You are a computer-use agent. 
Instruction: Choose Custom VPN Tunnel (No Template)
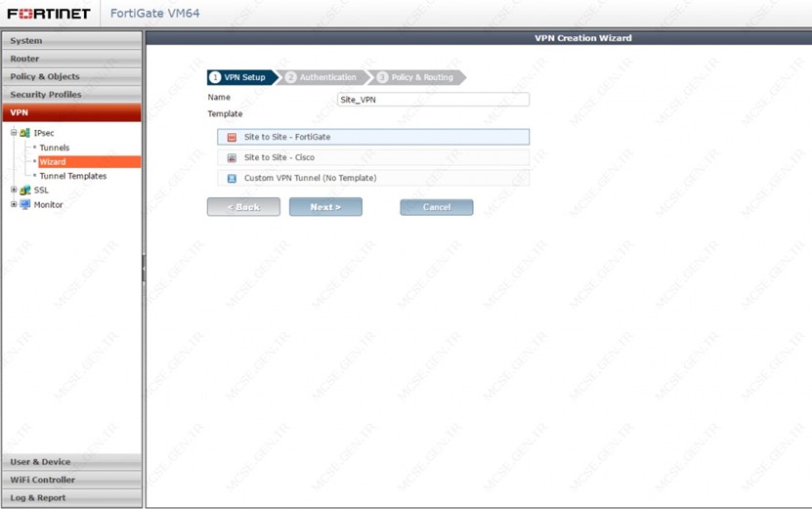[373, 178]
